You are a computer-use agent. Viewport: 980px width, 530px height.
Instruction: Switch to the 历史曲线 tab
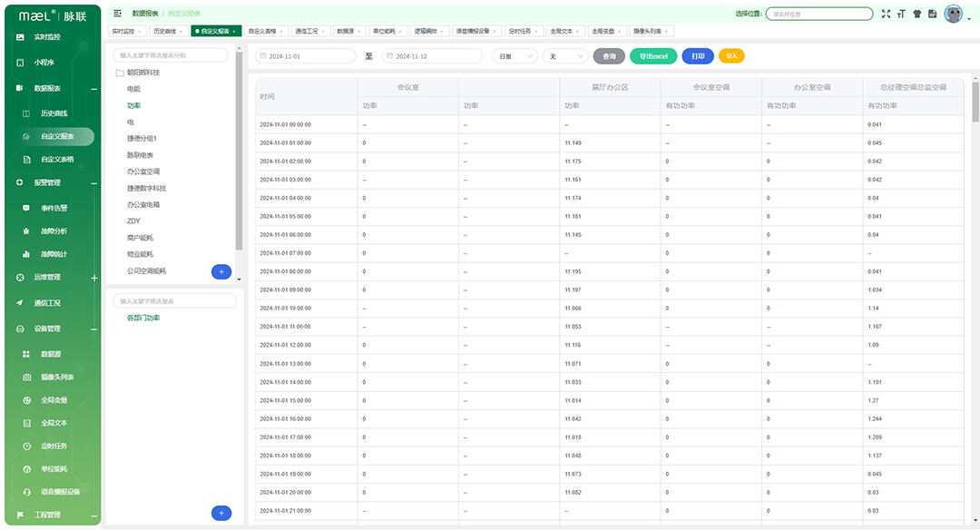(166, 31)
